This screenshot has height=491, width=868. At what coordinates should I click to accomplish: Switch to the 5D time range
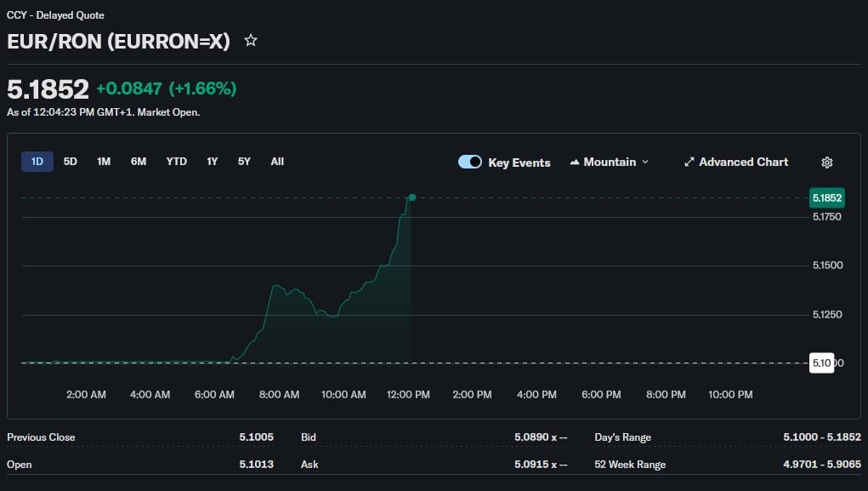pyautogui.click(x=71, y=162)
